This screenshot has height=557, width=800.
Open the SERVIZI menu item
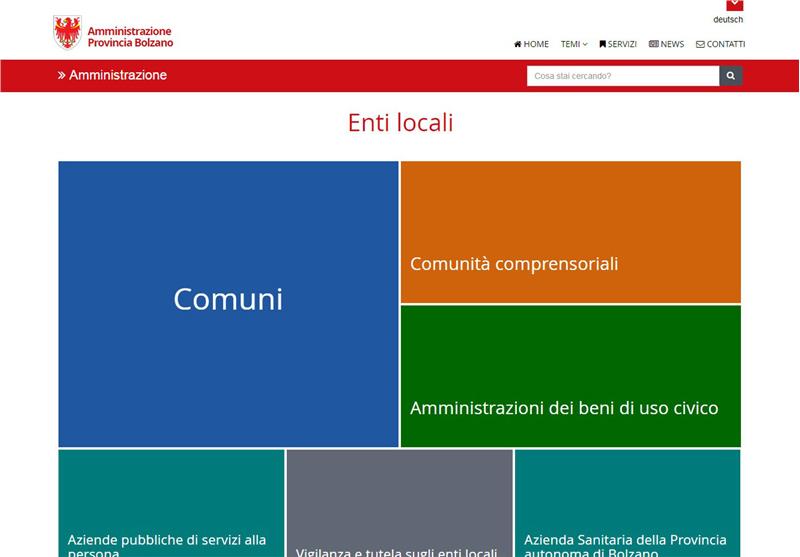coord(618,44)
